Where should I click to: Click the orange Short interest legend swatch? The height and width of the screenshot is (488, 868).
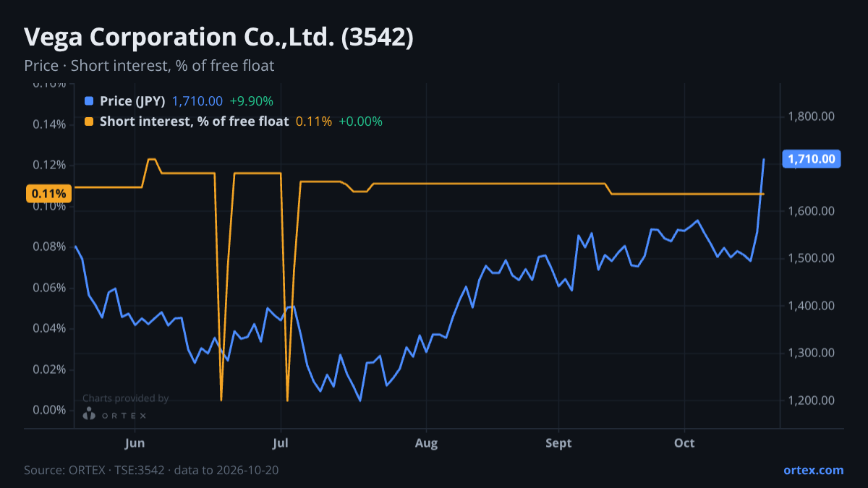[89, 121]
